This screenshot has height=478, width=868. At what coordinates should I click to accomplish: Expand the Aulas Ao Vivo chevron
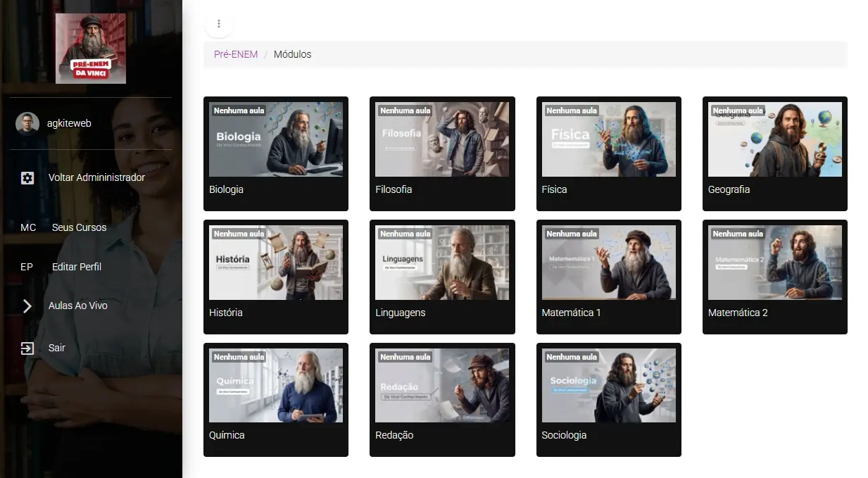[27, 306]
